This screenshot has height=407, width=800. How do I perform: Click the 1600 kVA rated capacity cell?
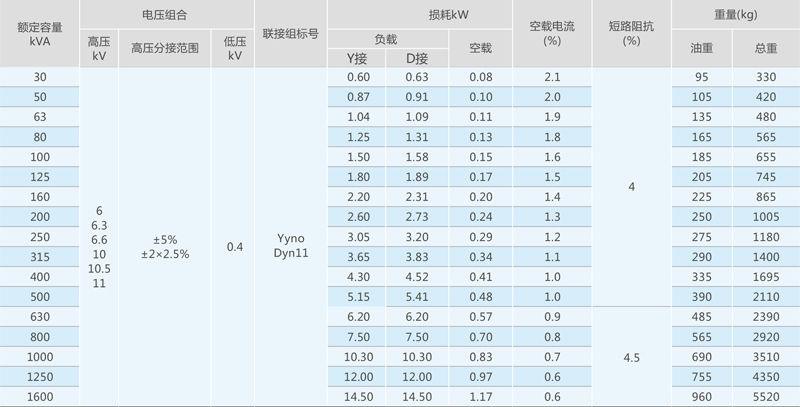point(39,396)
